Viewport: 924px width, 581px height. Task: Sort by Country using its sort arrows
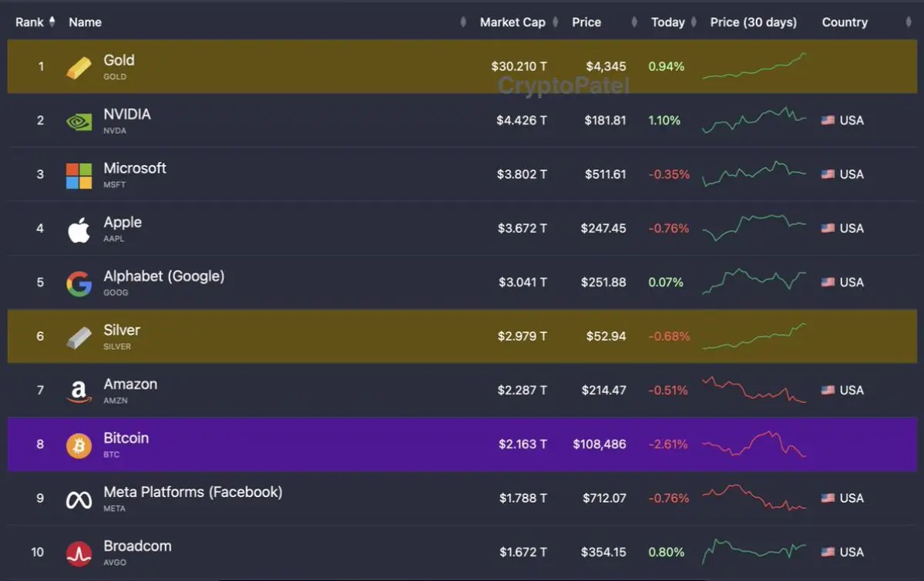[x=908, y=22]
